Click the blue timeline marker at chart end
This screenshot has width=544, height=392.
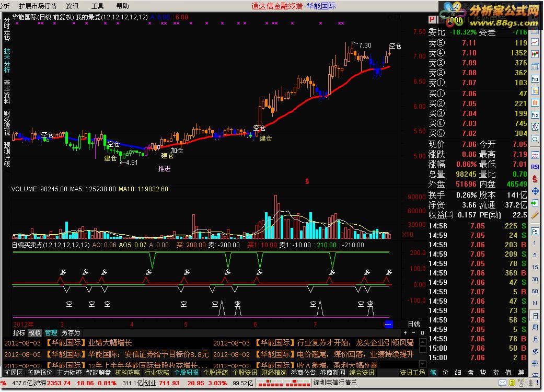click(388, 325)
